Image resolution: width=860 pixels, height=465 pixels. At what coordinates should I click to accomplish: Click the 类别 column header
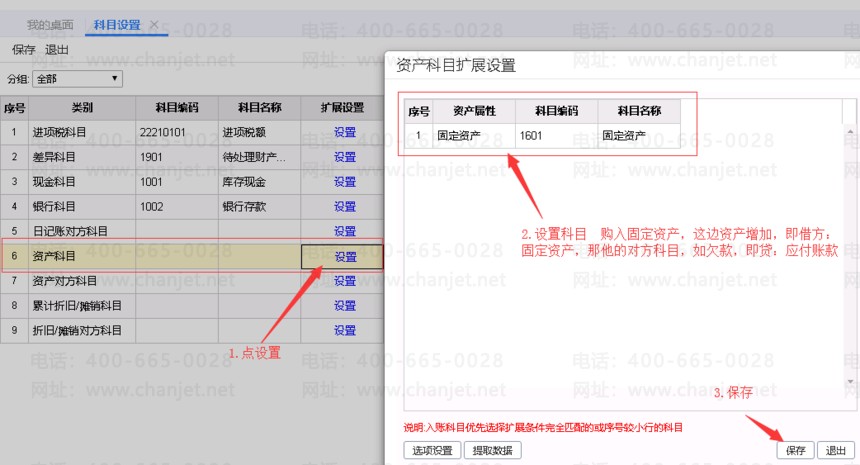tap(82, 107)
